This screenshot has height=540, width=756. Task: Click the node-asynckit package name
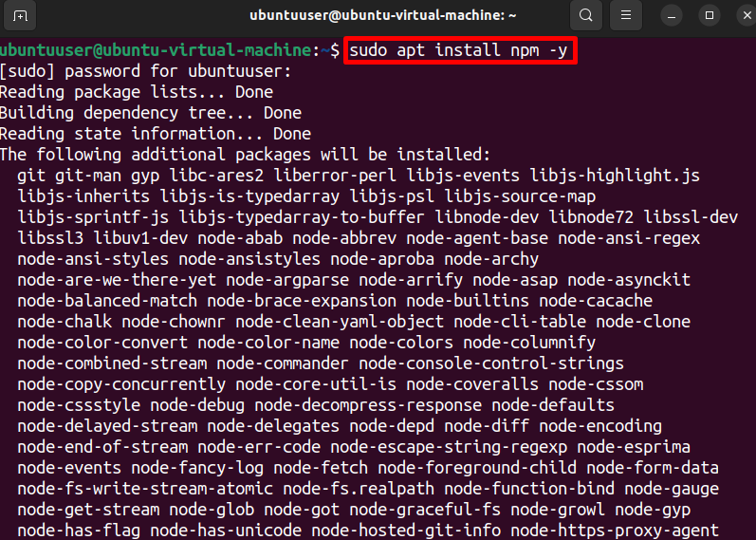coord(629,280)
